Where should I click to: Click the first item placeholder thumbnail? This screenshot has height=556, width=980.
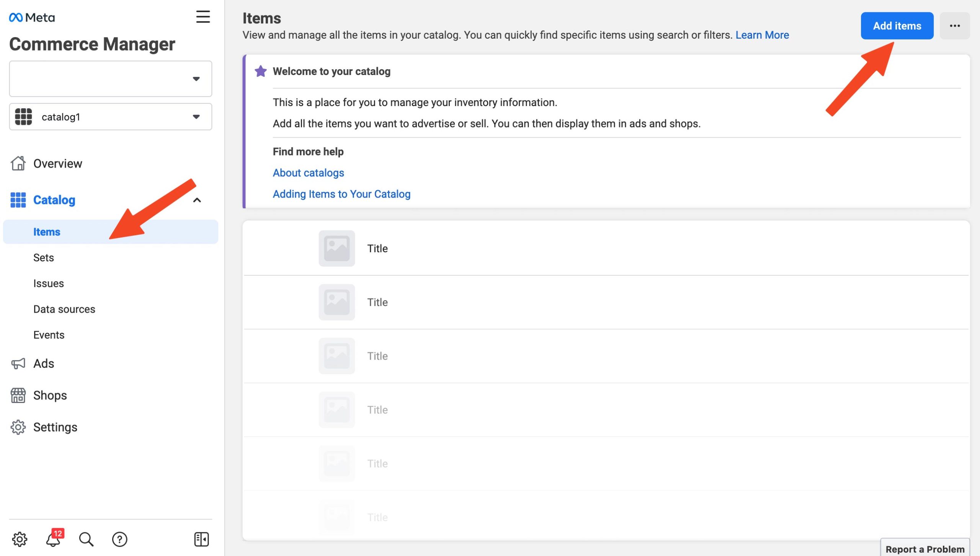[x=336, y=248]
